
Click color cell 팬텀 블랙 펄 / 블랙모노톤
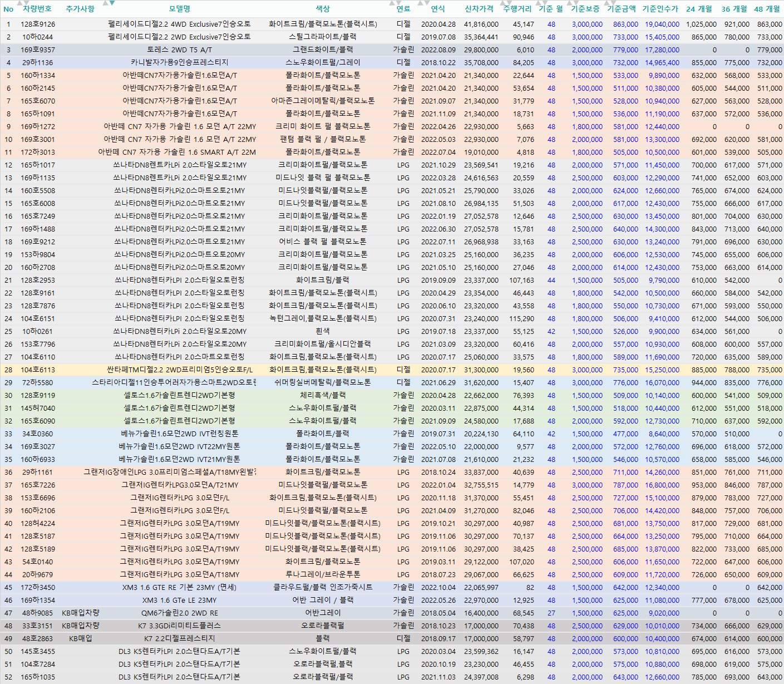[x=323, y=140]
